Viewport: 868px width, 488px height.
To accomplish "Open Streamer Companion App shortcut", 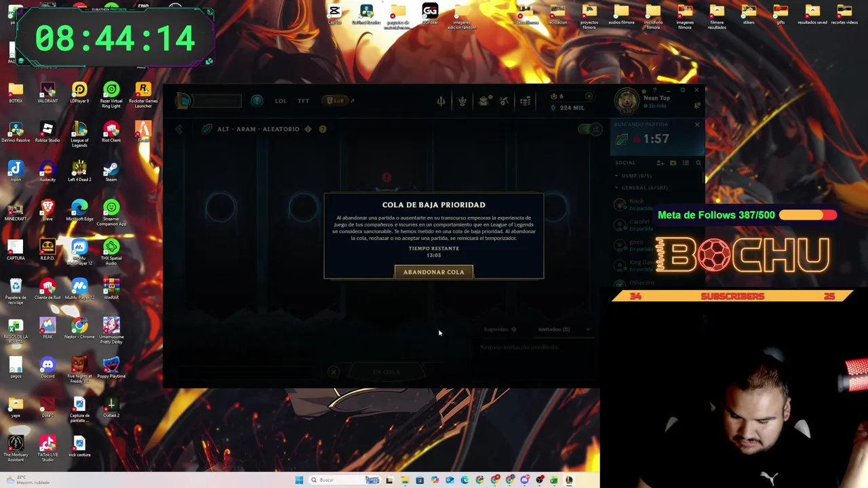I will point(111,213).
